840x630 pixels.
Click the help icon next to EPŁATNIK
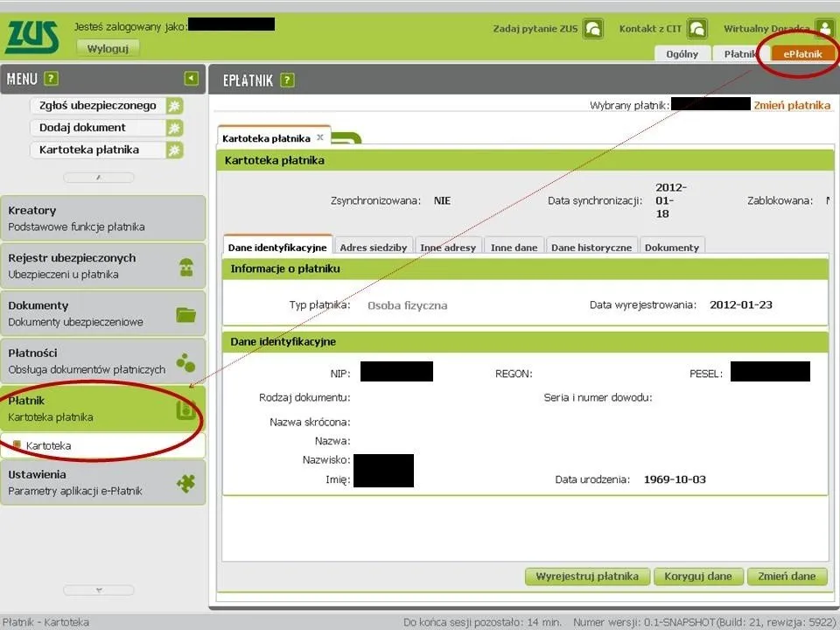pos(287,80)
